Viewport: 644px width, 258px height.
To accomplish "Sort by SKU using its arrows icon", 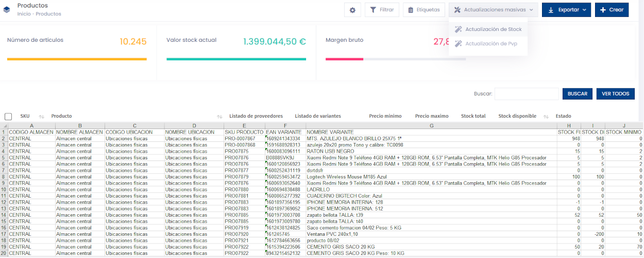I will point(42,117).
